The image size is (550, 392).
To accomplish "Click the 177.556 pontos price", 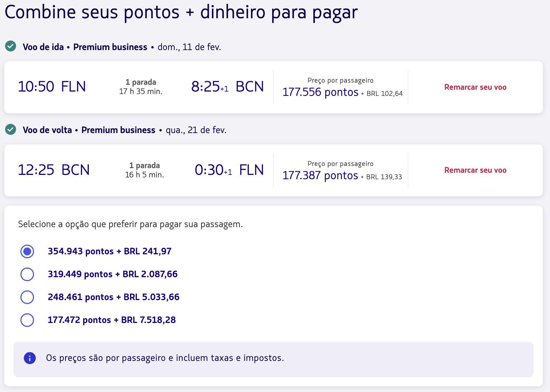I will pyautogui.click(x=320, y=92).
